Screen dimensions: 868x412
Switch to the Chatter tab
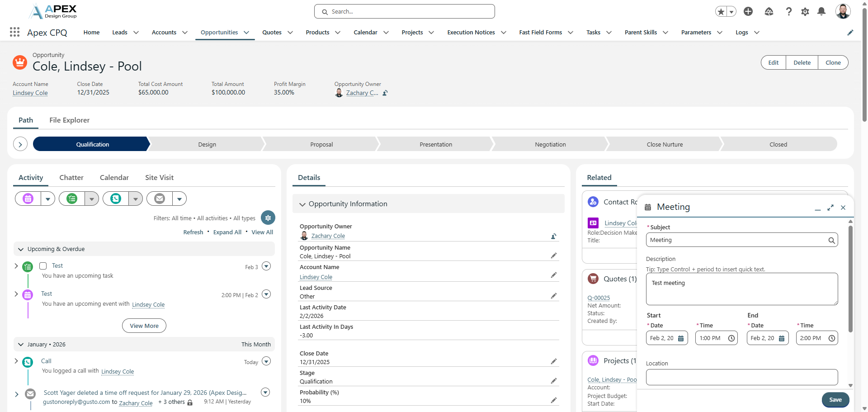(x=71, y=178)
